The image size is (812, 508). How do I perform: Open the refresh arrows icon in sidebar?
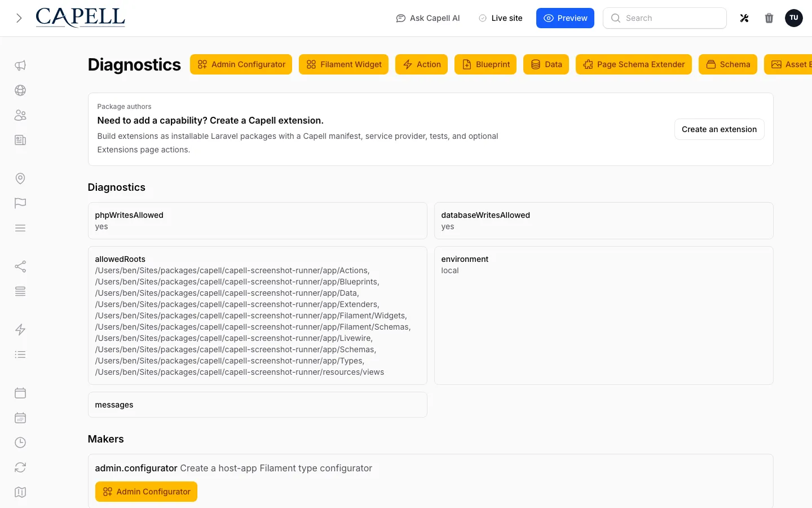click(x=20, y=467)
